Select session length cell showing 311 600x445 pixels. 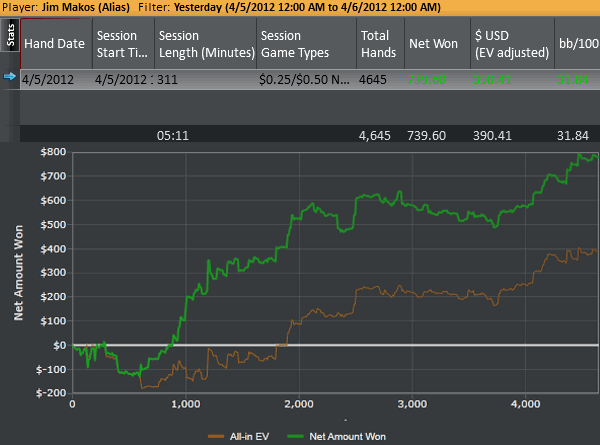[167, 80]
